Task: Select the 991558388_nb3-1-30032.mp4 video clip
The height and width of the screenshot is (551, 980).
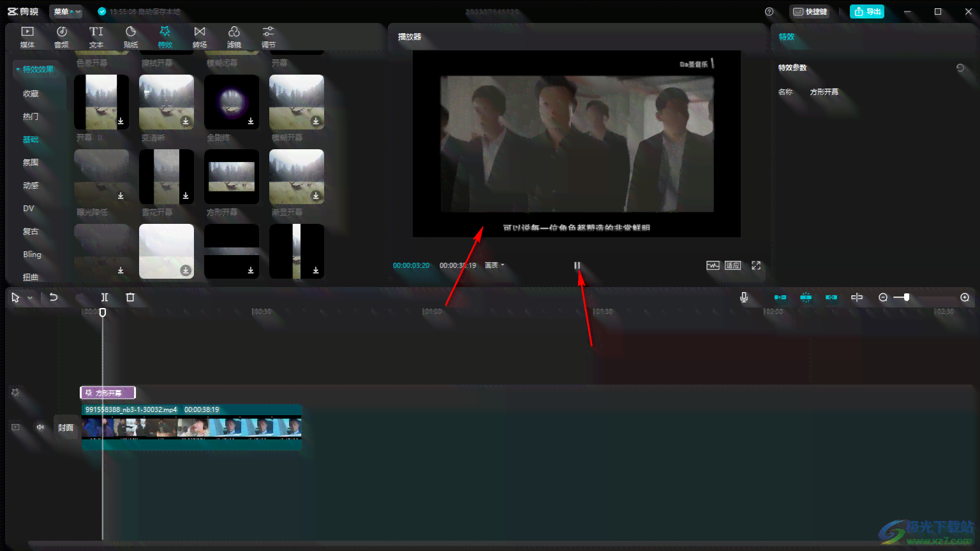Action: coord(191,427)
